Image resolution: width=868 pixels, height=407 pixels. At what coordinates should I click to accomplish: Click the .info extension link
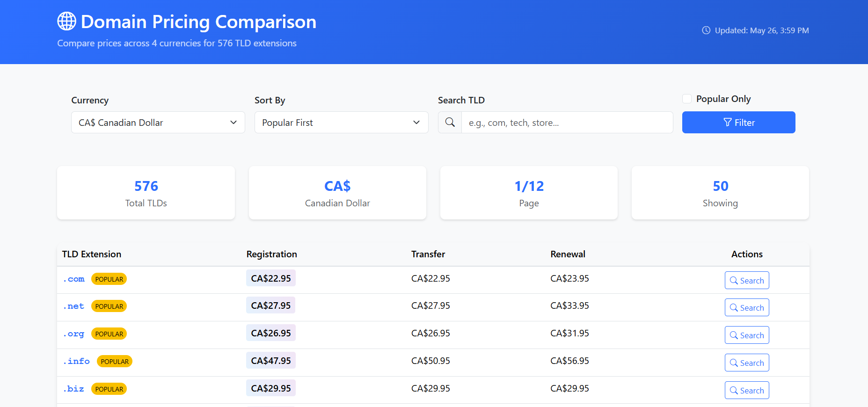point(77,361)
